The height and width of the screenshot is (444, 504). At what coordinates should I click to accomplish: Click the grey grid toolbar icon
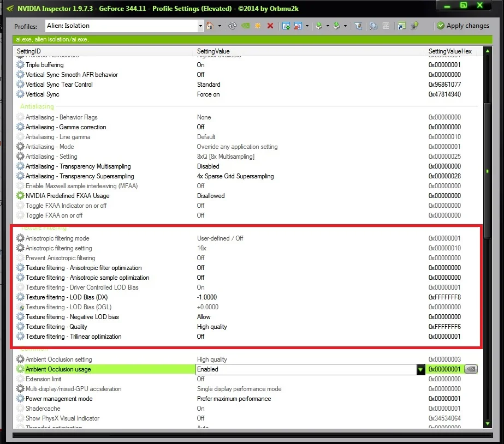[x=386, y=26]
